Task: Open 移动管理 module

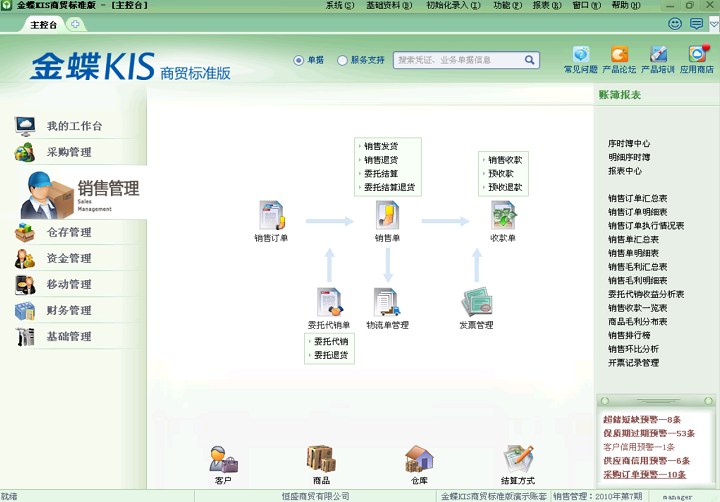Action: click(x=69, y=284)
